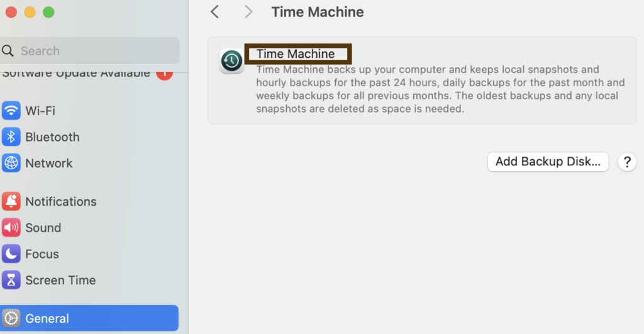Click the search magnifying glass icon
Screen dimensions: 644x334
8,50
